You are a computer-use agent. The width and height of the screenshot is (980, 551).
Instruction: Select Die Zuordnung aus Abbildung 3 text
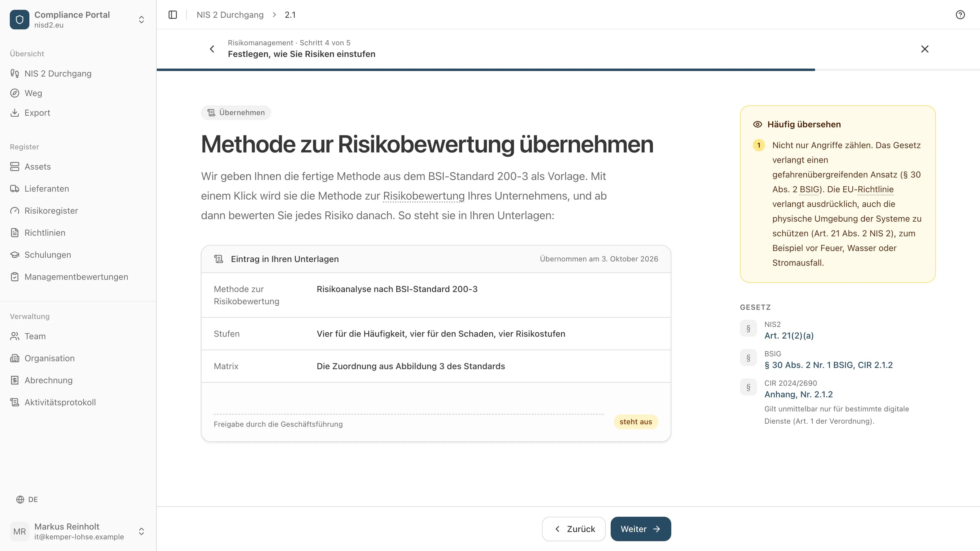[410, 366]
